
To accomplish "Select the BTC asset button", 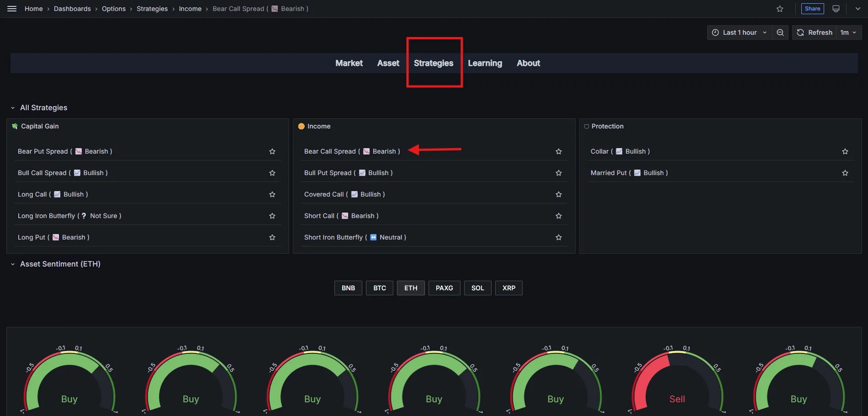I will [379, 288].
